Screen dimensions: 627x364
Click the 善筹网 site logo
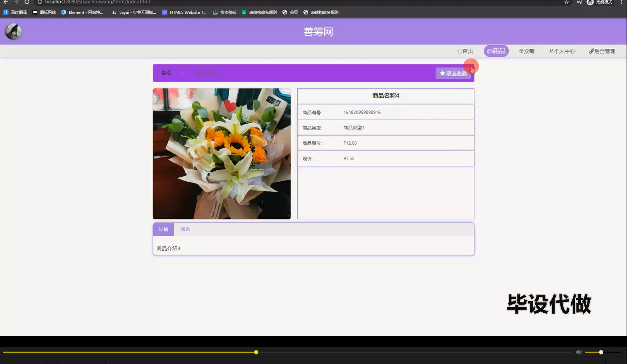[x=13, y=31]
